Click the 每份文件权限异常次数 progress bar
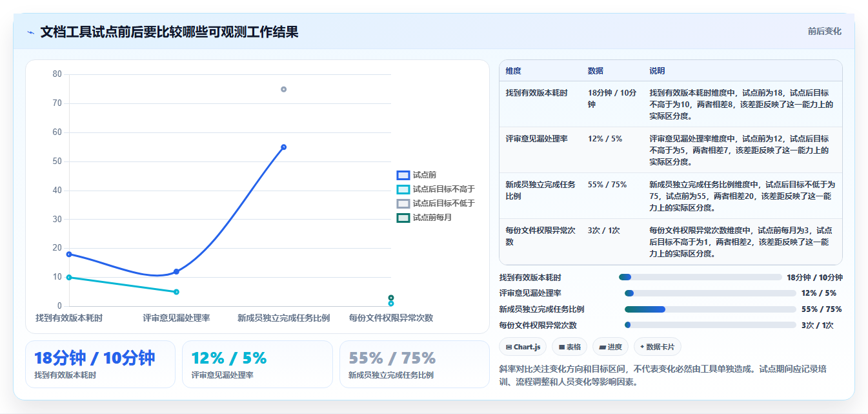 click(x=710, y=325)
